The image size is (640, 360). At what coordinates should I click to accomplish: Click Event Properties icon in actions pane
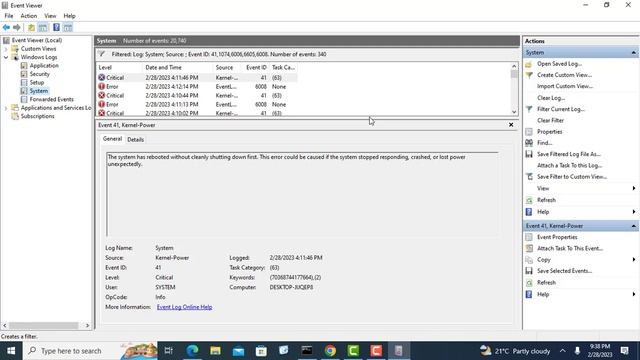coord(529,237)
